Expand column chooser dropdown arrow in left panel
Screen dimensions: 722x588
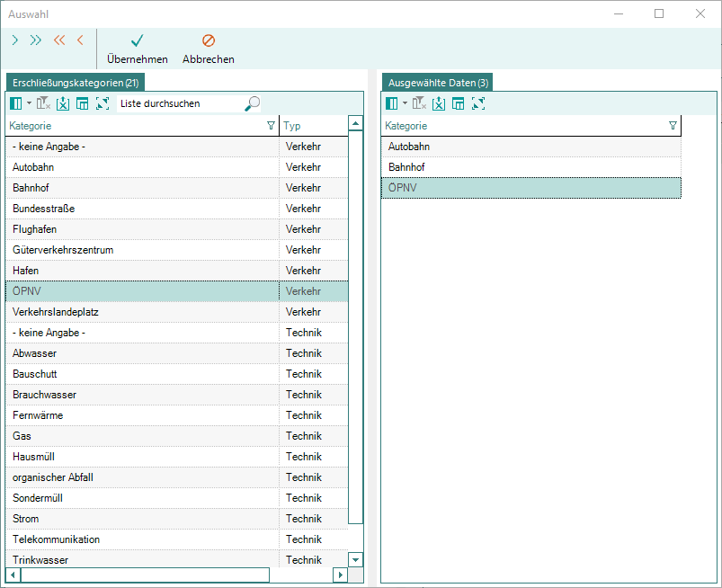[x=29, y=103]
